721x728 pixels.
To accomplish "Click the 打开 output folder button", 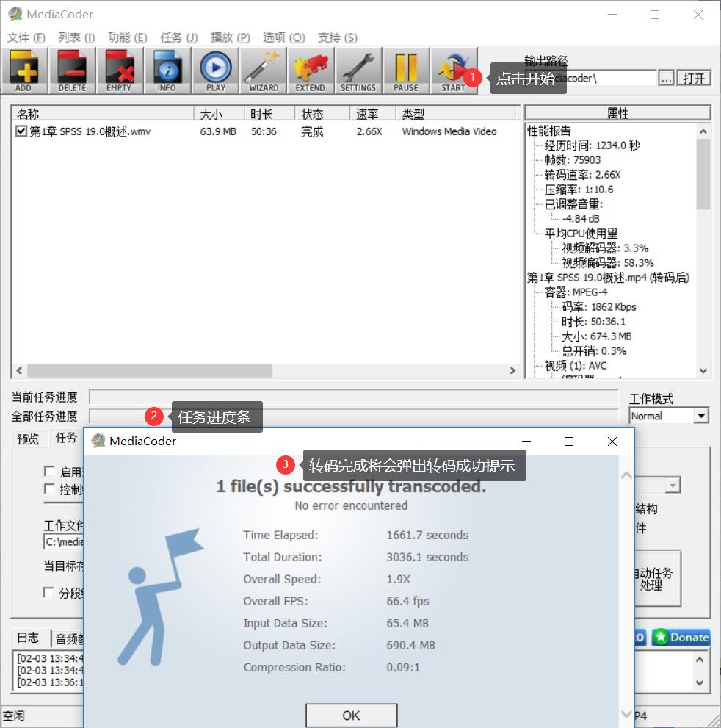I will 694,79.
